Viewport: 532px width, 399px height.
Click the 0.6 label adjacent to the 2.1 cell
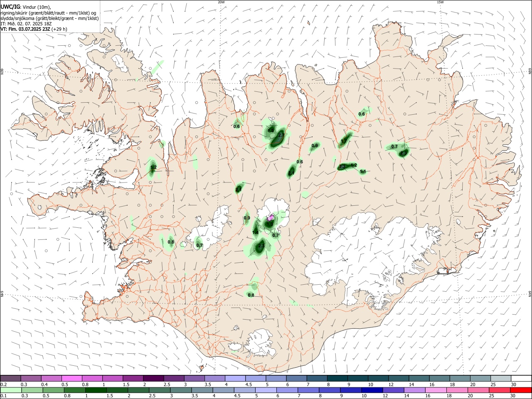pyautogui.click(x=300, y=162)
